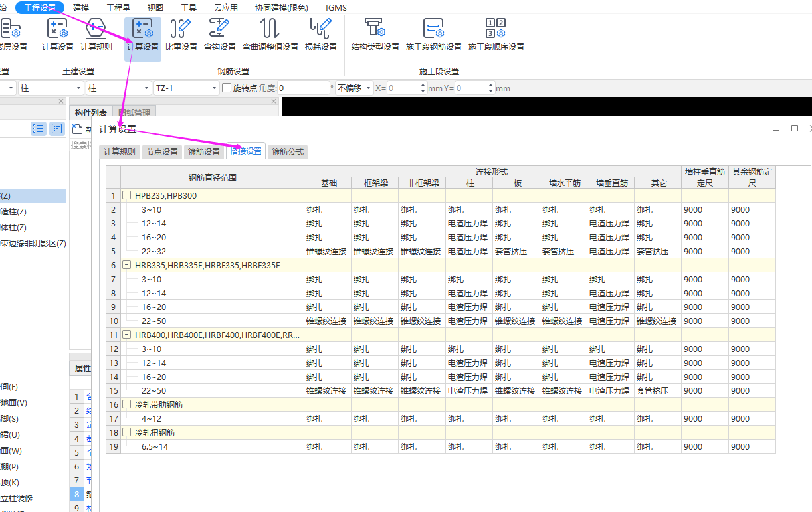Open the TZ-1 component dropdown
The height and width of the screenshot is (512, 812).
tap(215, 88)
